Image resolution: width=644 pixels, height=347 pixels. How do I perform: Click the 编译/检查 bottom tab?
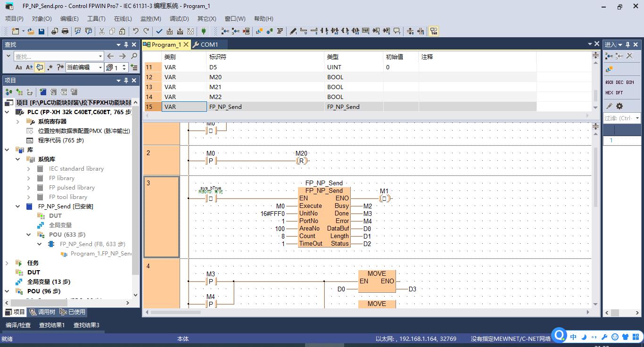click(x=18, y=325)
